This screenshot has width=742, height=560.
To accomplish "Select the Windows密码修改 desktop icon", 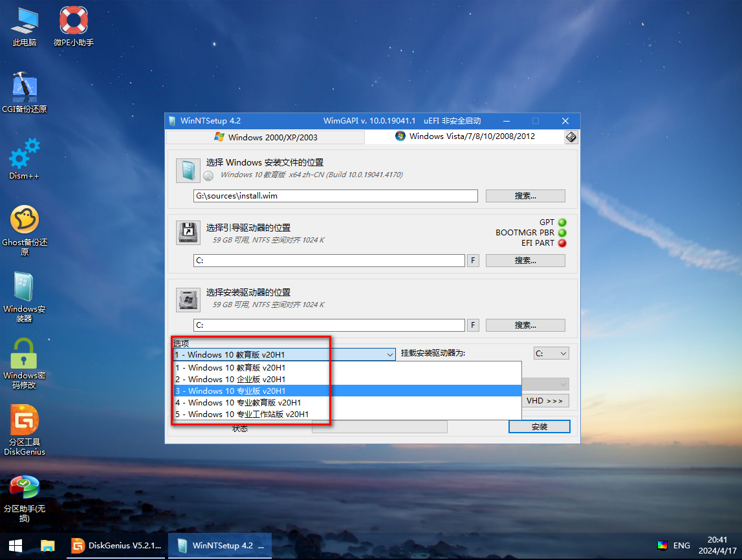I will 25,364.
